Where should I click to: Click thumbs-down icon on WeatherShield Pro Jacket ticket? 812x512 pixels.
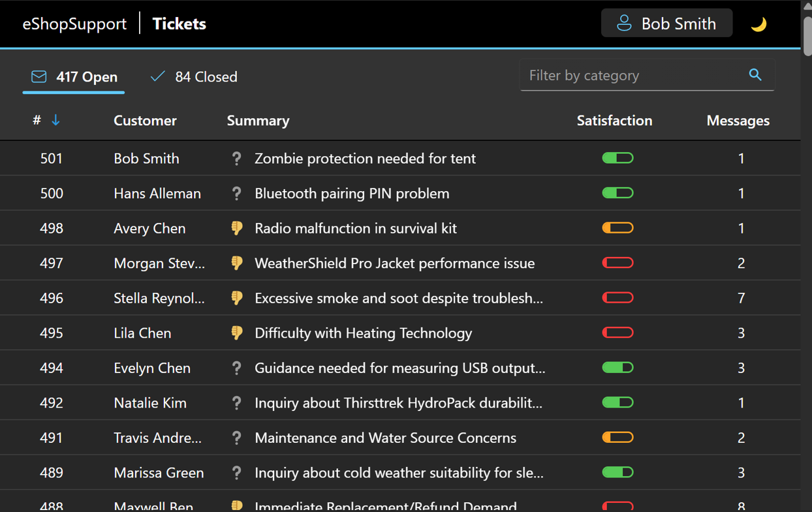coord(237,264)
